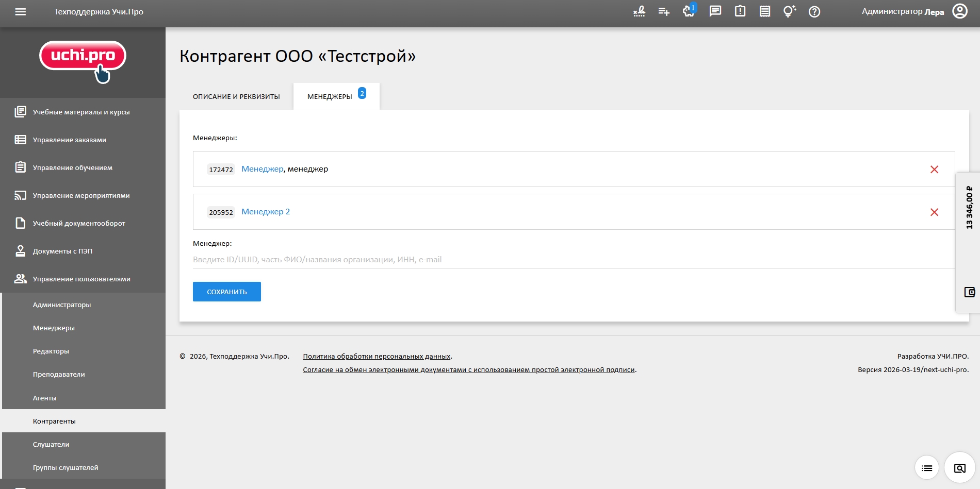This screenshot has width=980, height=489.
Task: Open the chat messages icon
Action: tap(715, 11)
